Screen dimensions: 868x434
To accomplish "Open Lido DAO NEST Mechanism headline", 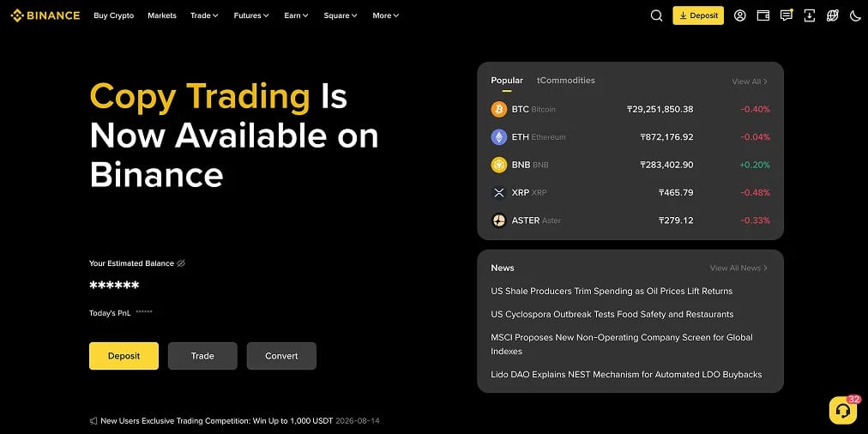I will [626, 375].
